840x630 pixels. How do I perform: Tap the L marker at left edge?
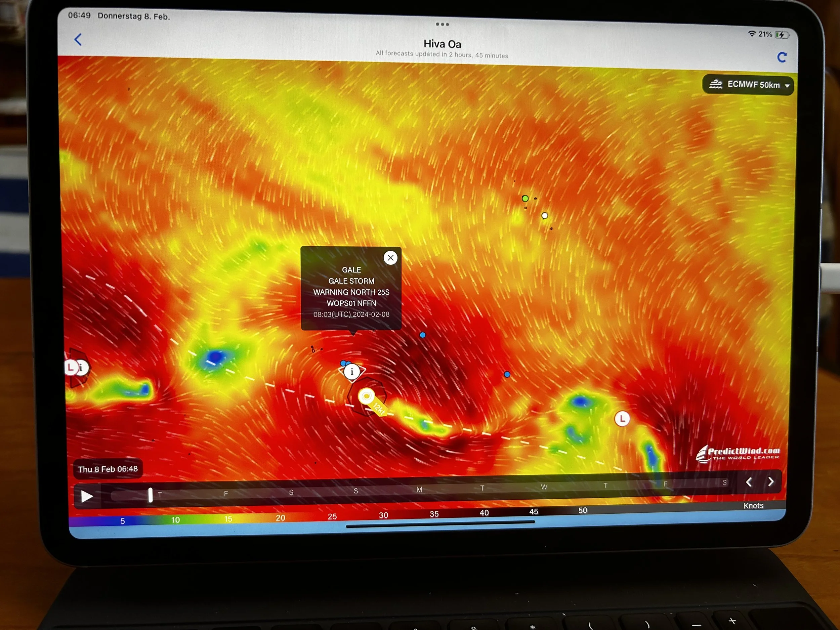coord(71,367)
